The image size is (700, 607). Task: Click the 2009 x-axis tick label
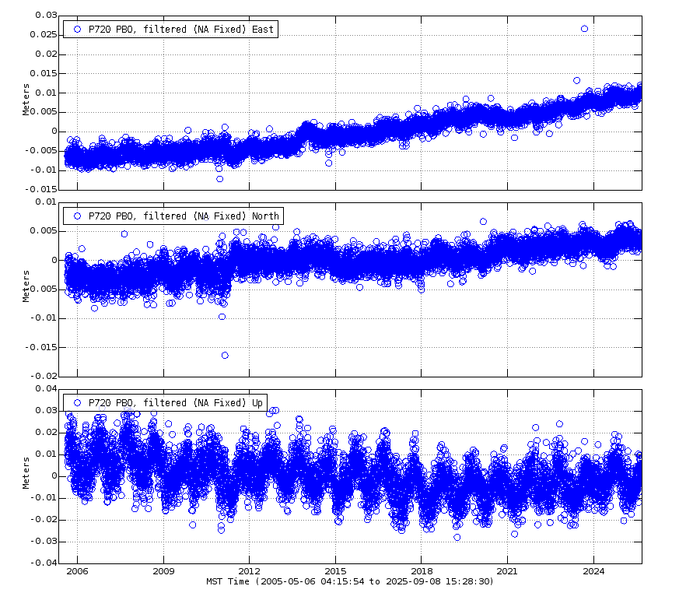163,571
